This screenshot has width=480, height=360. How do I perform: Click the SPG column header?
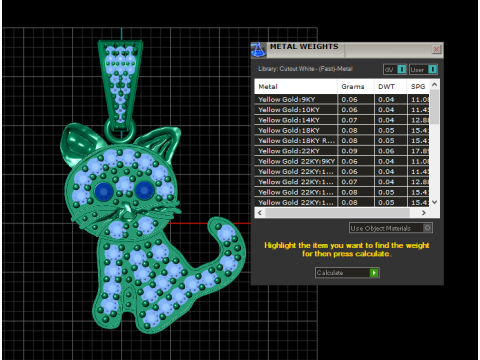(x=418, y=87)
